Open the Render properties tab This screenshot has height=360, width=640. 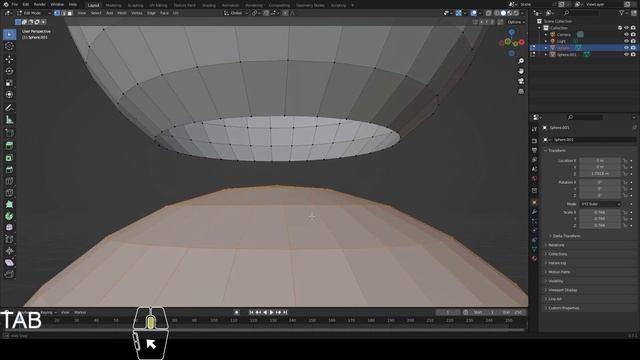click(534, 141)
